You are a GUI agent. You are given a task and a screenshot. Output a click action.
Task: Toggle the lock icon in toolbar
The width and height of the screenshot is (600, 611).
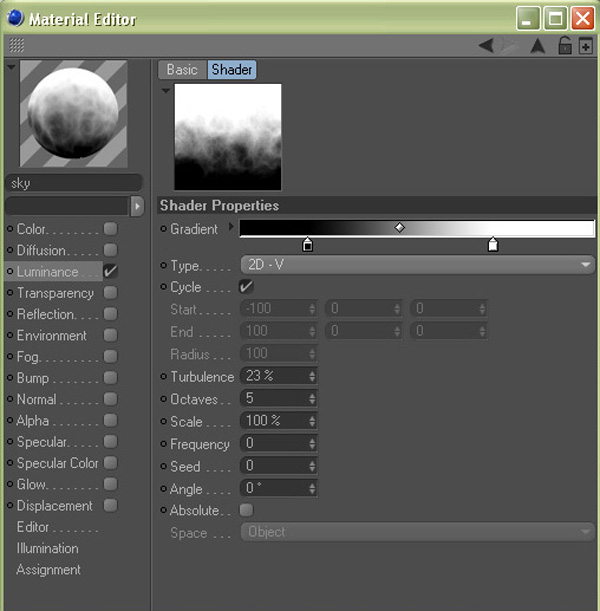coord(565,45)
